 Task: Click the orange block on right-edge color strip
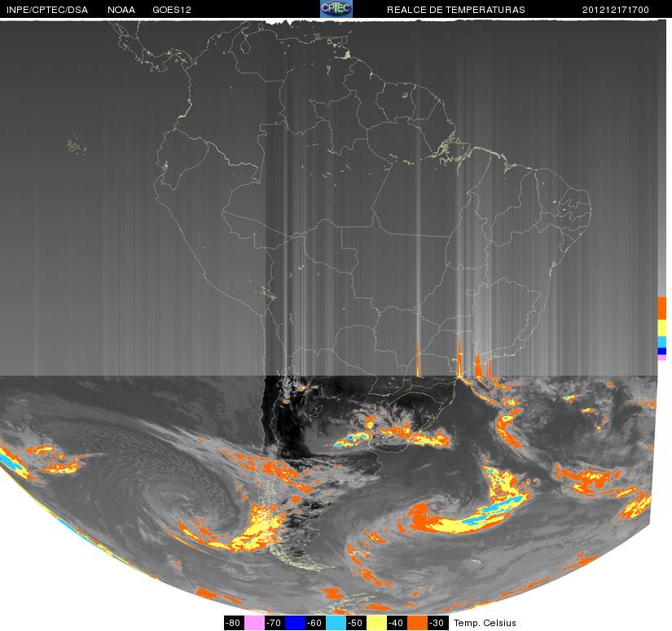(661, 308)
